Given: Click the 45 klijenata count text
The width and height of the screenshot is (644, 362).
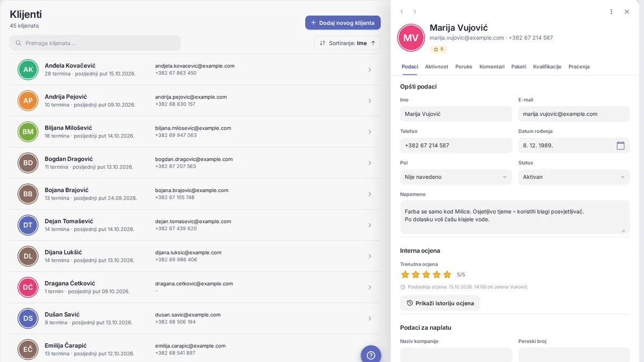Looking at the screenshot, I should coord(24,26).
